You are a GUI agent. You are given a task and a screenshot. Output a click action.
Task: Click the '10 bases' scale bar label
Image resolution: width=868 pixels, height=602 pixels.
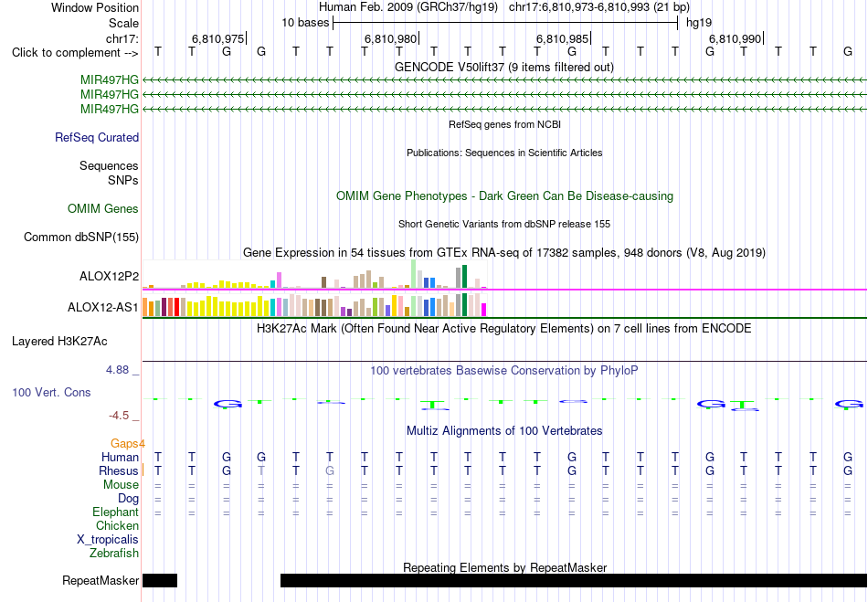pos(305,23)
